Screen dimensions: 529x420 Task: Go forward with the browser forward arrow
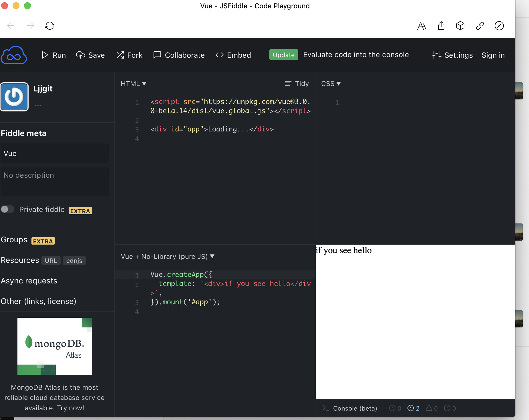click(x=30, y=26)
